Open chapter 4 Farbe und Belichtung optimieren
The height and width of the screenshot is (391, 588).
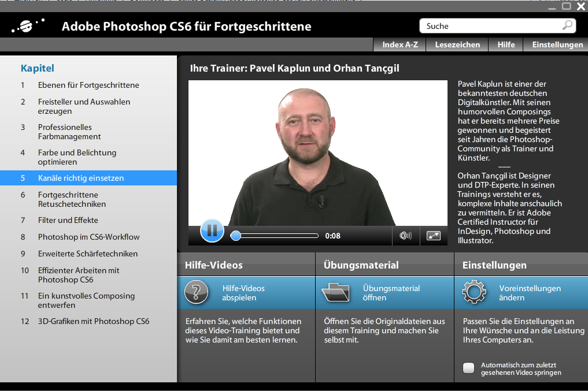coord(88,157)
